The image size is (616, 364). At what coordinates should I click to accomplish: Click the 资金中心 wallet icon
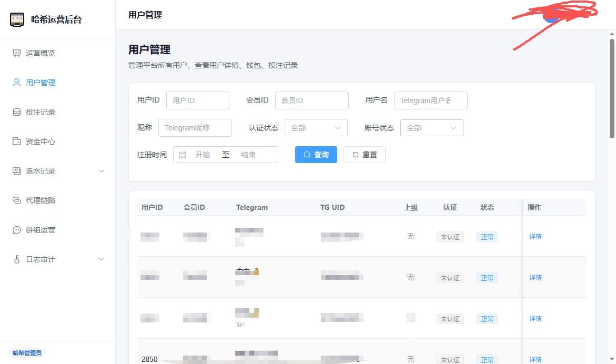tap(16, 141)
